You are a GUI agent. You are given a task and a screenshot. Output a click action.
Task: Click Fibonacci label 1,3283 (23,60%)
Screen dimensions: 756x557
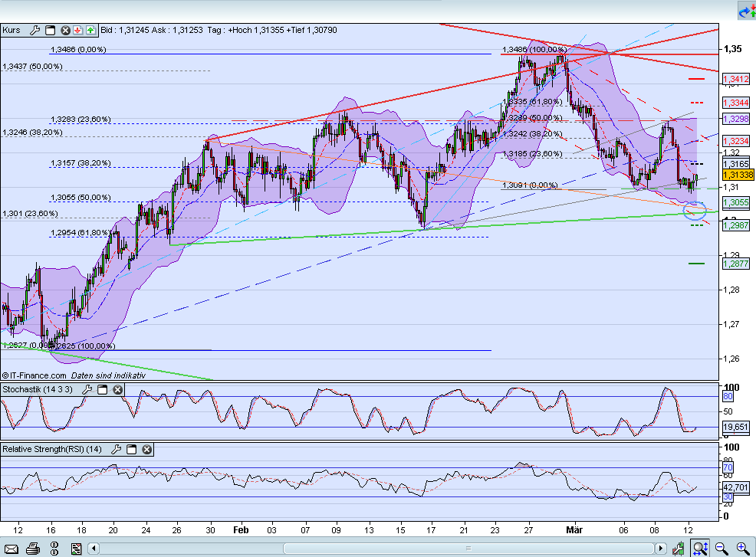pos(81,119)
